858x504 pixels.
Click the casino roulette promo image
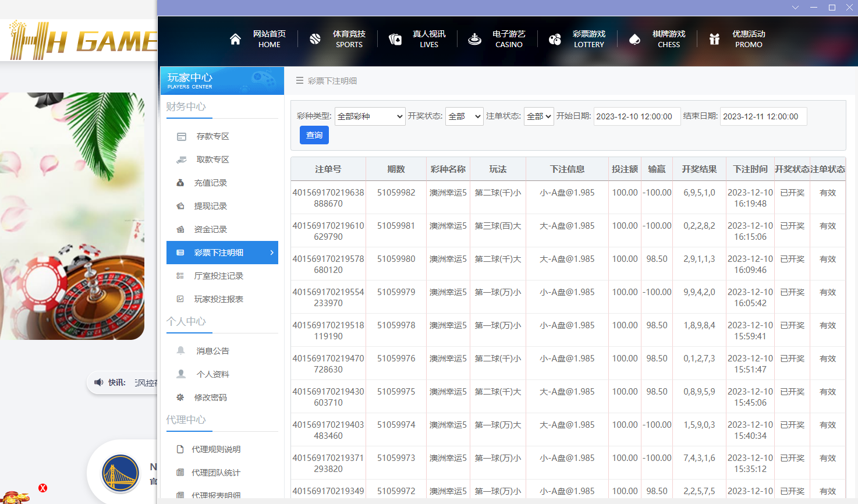(72, 216)
